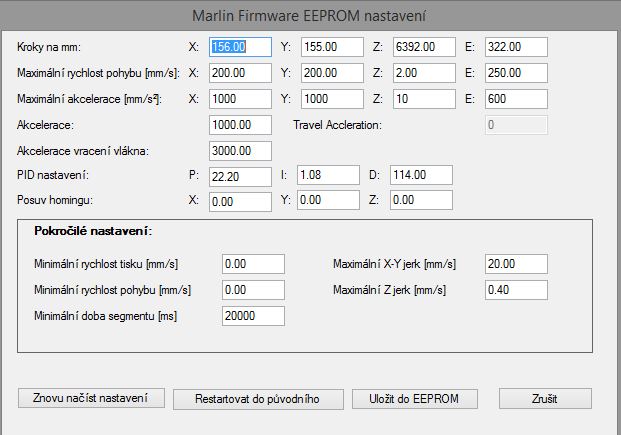The image size is (621, 435).
Task: Edit the Maximální X-Y jerk field
Action: tap(516, 264)
